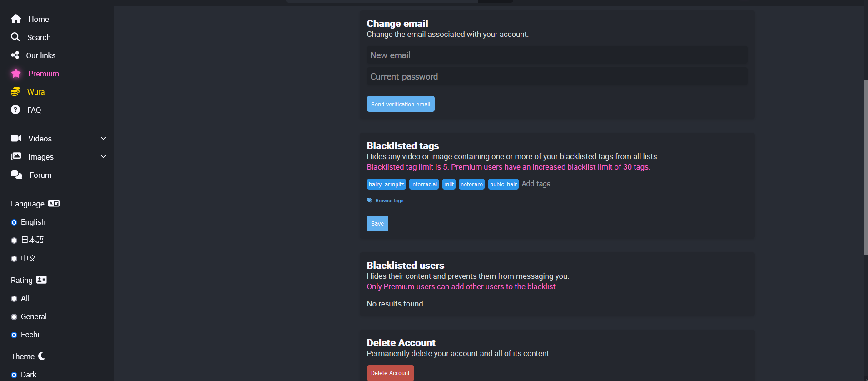Select Japanese 日本語 language option
This screenshot has width=868, height=381.
point(14,241)
